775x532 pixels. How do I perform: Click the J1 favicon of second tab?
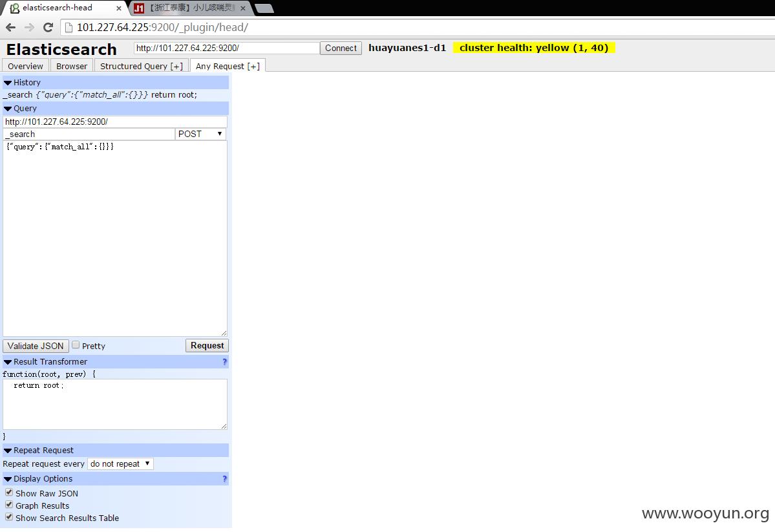(x=139, y=8)
